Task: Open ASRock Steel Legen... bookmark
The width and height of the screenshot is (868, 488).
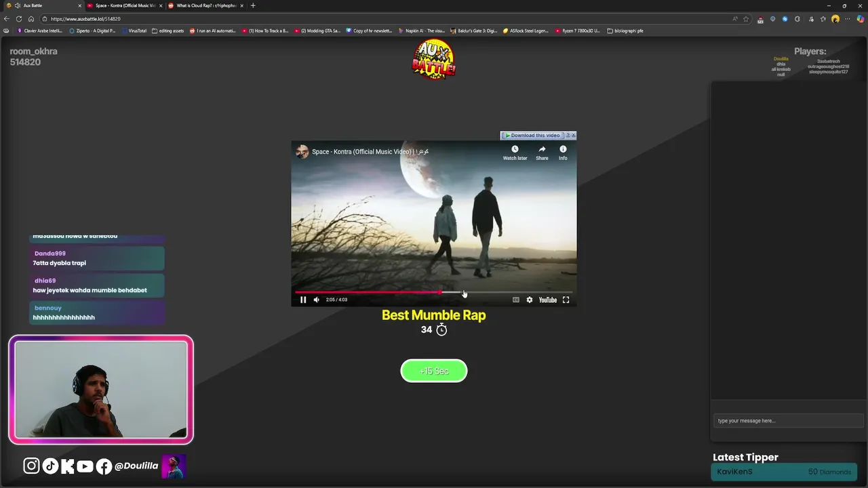Action: tap(526, 30)
